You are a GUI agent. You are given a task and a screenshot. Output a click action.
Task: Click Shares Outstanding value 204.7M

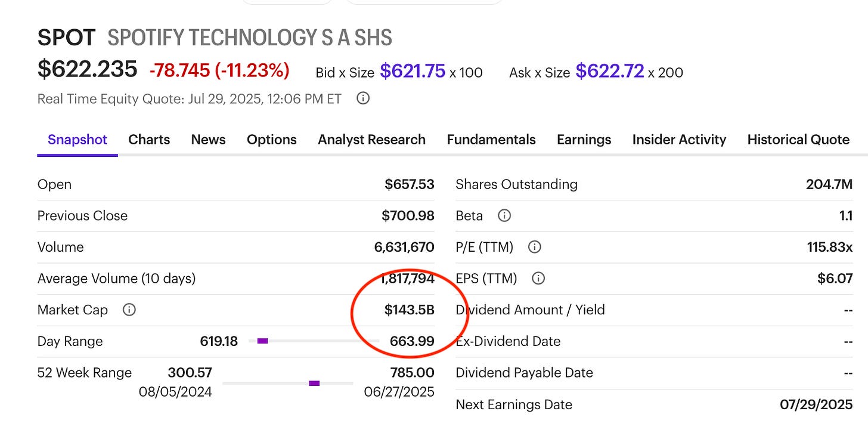tap(829, 184)
